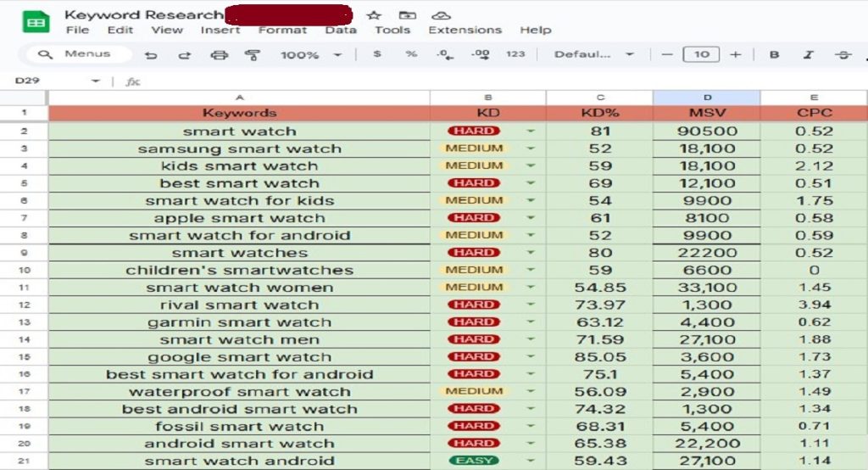The image size is (868, 470).
Task: Select cell with CPC 3.94
Action: [x=814, y=305]
